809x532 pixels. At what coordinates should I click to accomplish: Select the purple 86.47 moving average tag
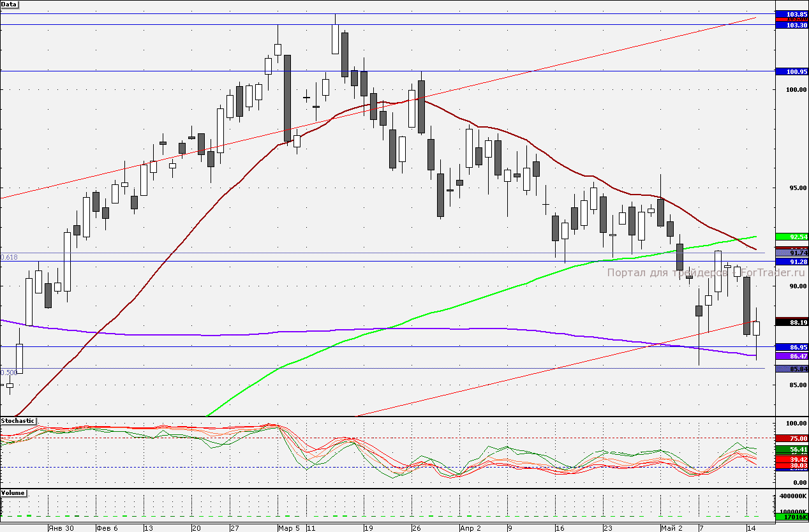coord(791,356)
